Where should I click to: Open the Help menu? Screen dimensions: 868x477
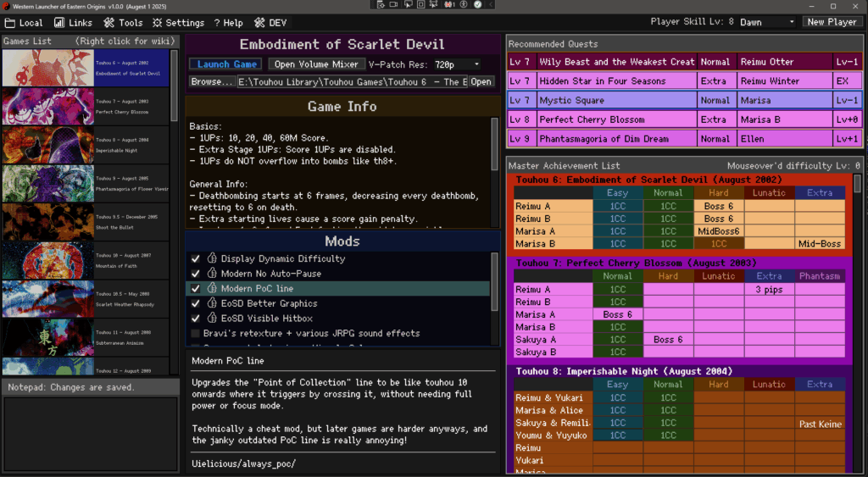coord(228,23)
